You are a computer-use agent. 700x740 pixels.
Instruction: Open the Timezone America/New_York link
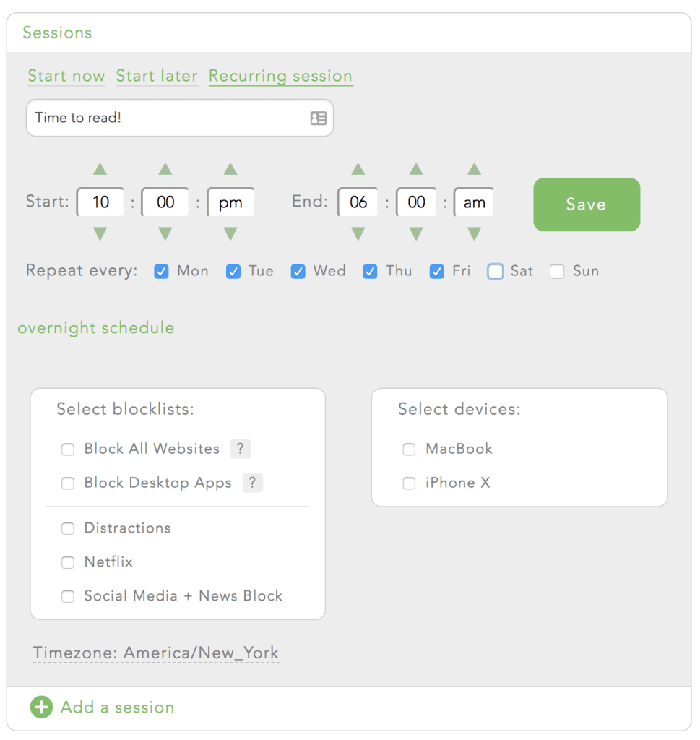[155, 653]
